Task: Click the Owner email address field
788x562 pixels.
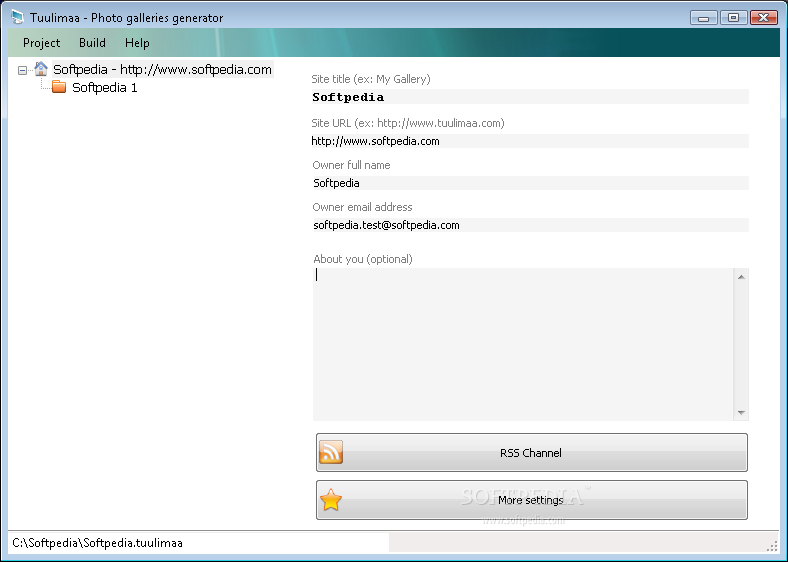Action: click(x=530, y=225)
